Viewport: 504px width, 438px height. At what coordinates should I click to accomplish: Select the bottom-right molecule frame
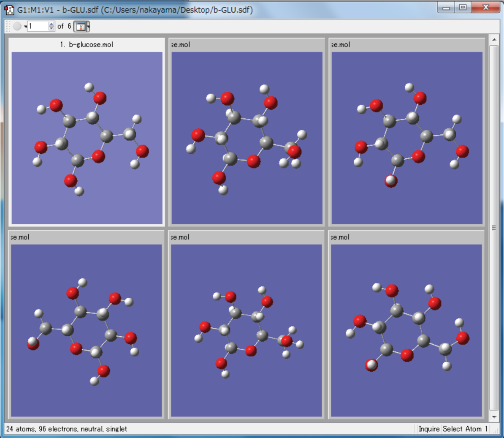click(406, 330)
